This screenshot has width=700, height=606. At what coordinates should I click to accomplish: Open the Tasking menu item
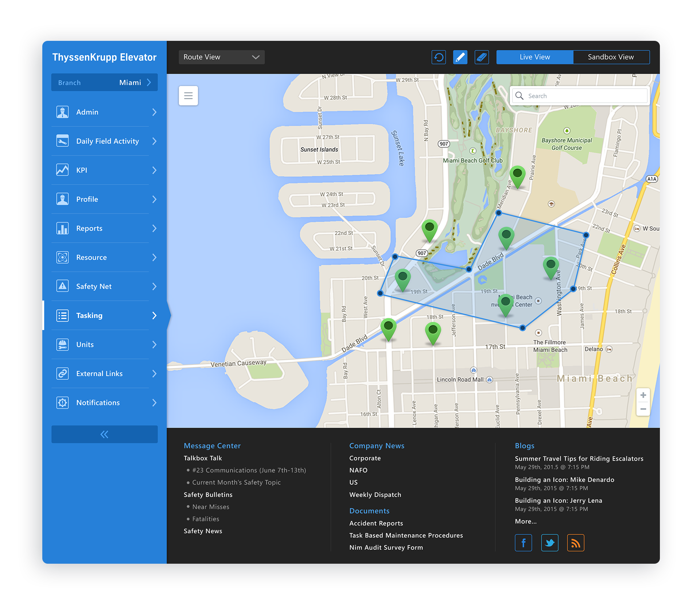tap(105, 315)
